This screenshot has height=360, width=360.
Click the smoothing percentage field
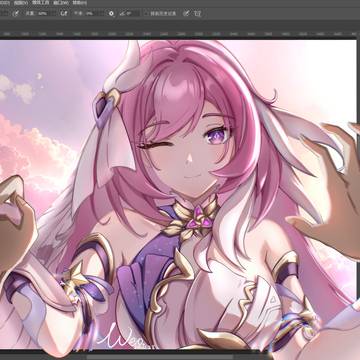(x=90, y=14)
